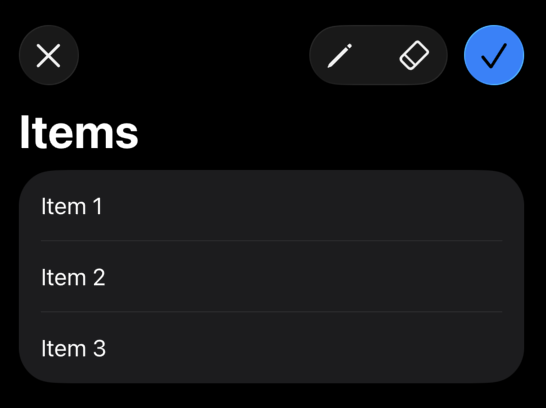
Task: Dismiss using the X icon
Action: (x=49, y=55)
